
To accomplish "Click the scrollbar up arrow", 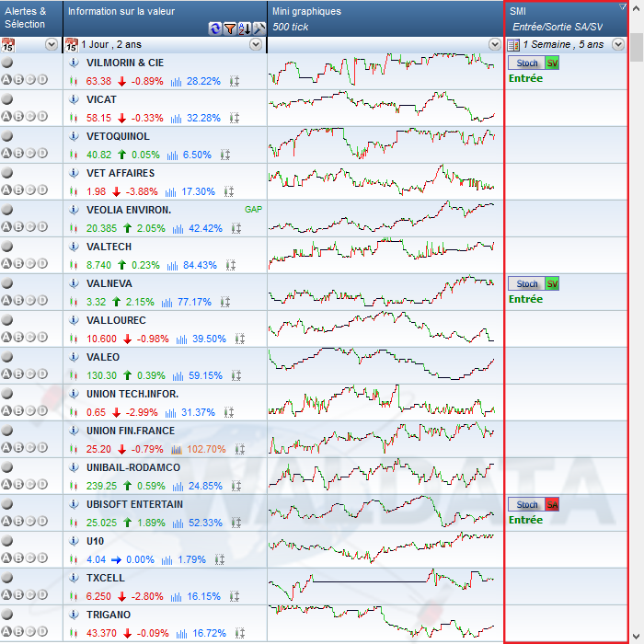I will tap(638, 7).
